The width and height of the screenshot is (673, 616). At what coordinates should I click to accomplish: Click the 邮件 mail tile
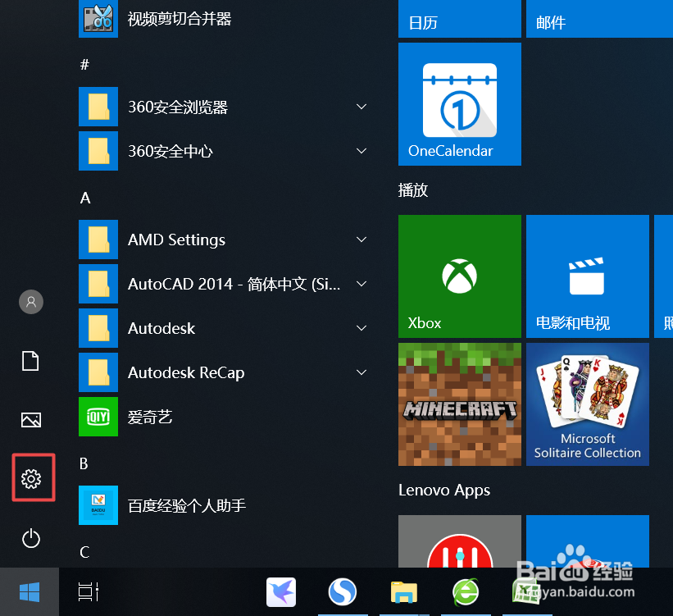(x=599, y=19)
